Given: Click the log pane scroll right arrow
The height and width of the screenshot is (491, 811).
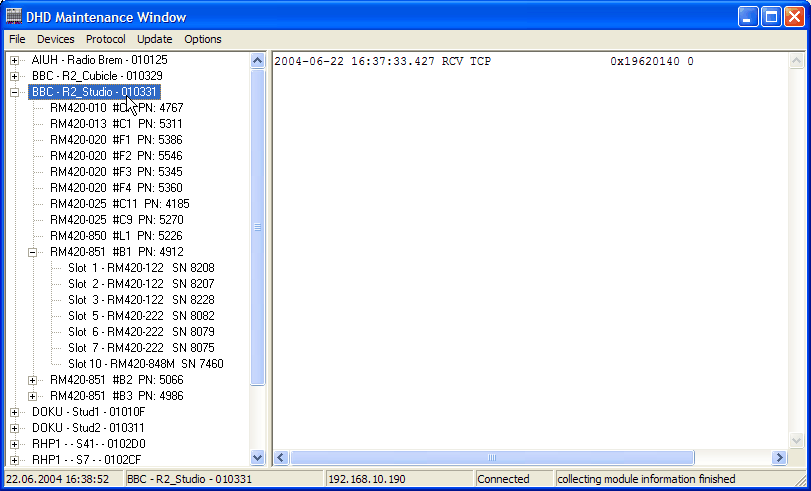Looking at the screenshot, I should [779, 457].
